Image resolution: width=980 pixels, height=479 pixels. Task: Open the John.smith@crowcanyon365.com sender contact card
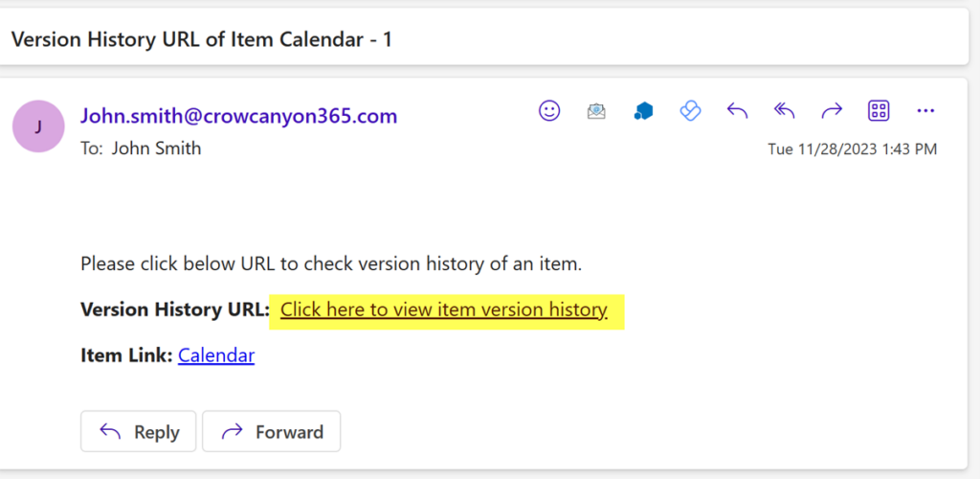click(x=238, y=116)
